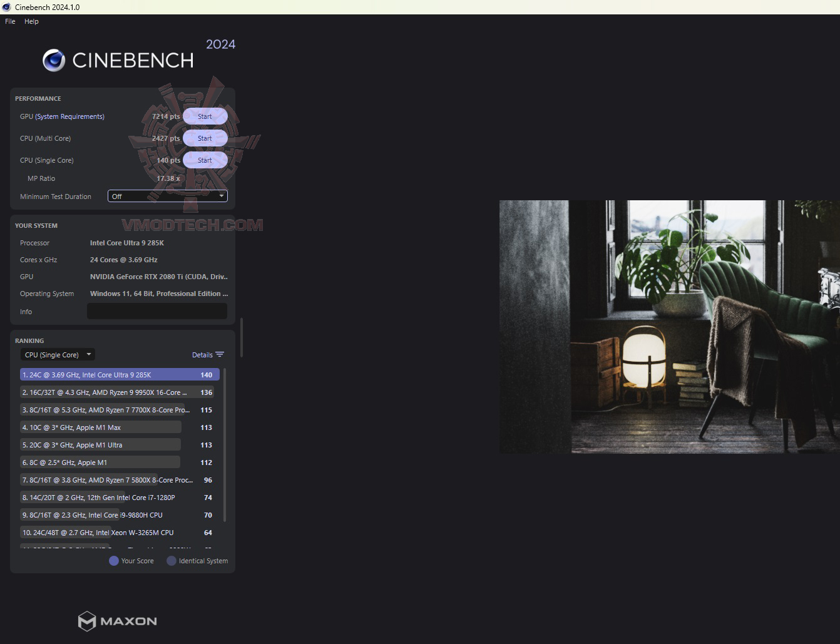Start the CPU Multi Core benchmark
The image size is (840, 644).
click(x=205, y=138)
